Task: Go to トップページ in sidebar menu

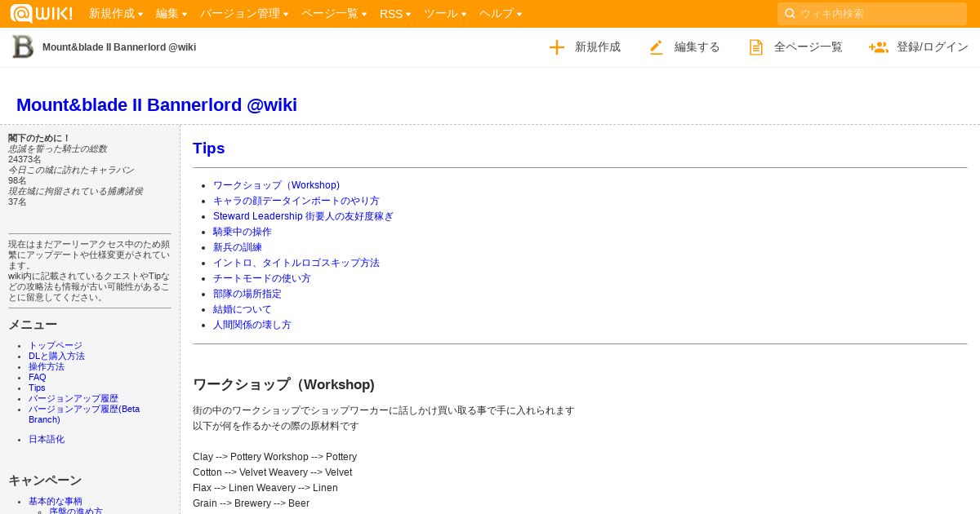Action: tap(56, 346)
